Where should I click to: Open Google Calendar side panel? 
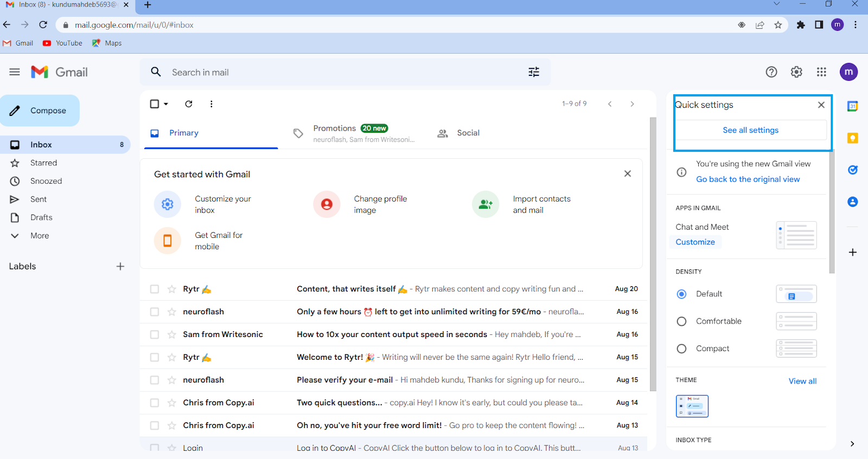[852, 106]
